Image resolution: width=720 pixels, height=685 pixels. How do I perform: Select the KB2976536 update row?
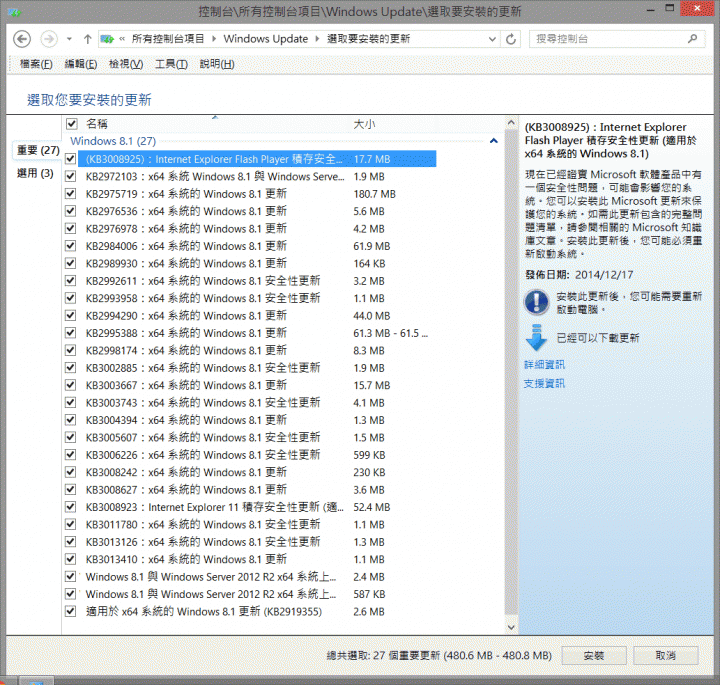(257, 211)
